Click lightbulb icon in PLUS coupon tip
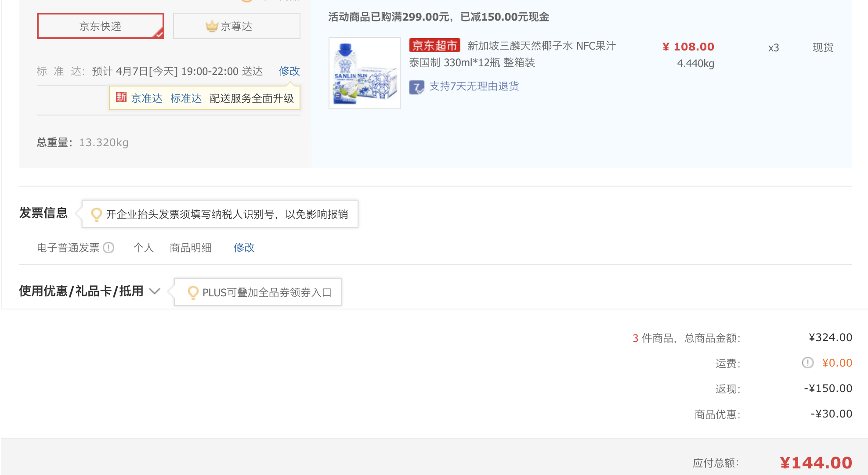The width and height of the screenshot is (868, 475). click(193, 292)
